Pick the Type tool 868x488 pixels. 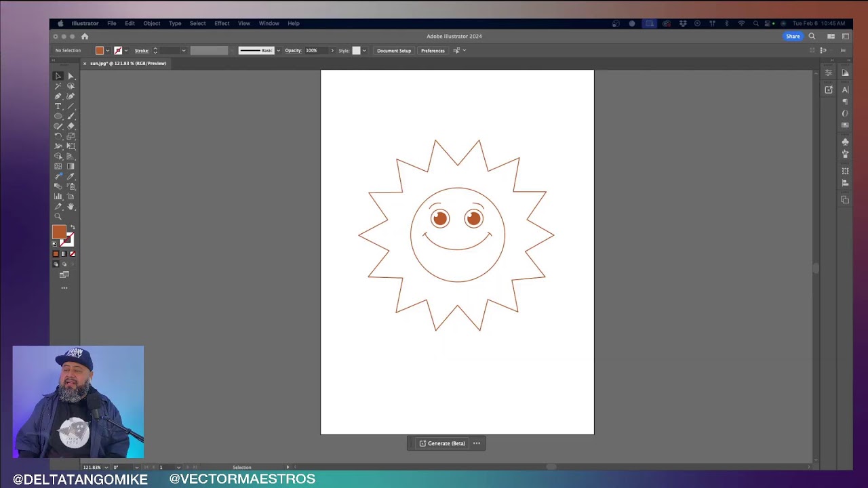click(x=58, y=106)
